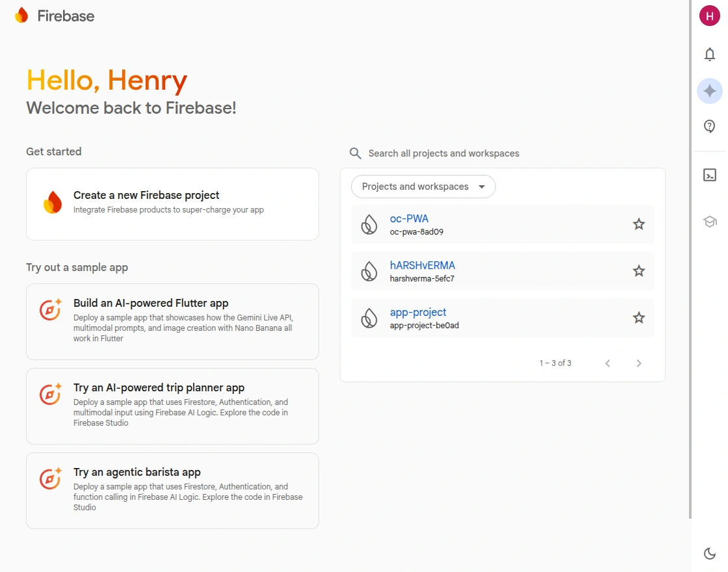Click the barista app sample compass icon
Image resolution: width=728 pixels, height=572 pixels.
point(51,478)
